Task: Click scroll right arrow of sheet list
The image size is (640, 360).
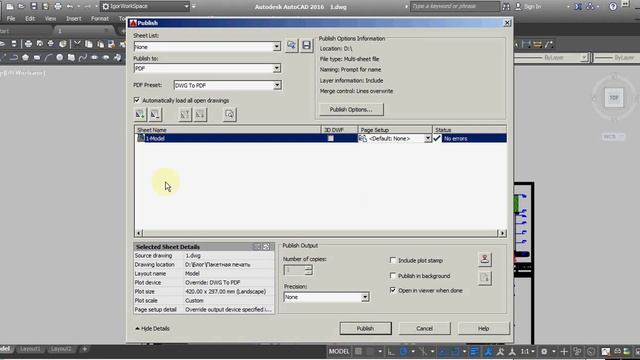Action: pyautogui.click(x=502, y=233)
